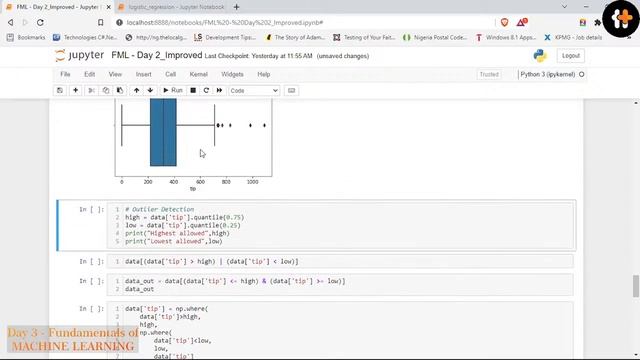Select the cell filtering tip > high
Image resolution: width=640 pixels, height=360 pixels.
click(x=340, y=261)
